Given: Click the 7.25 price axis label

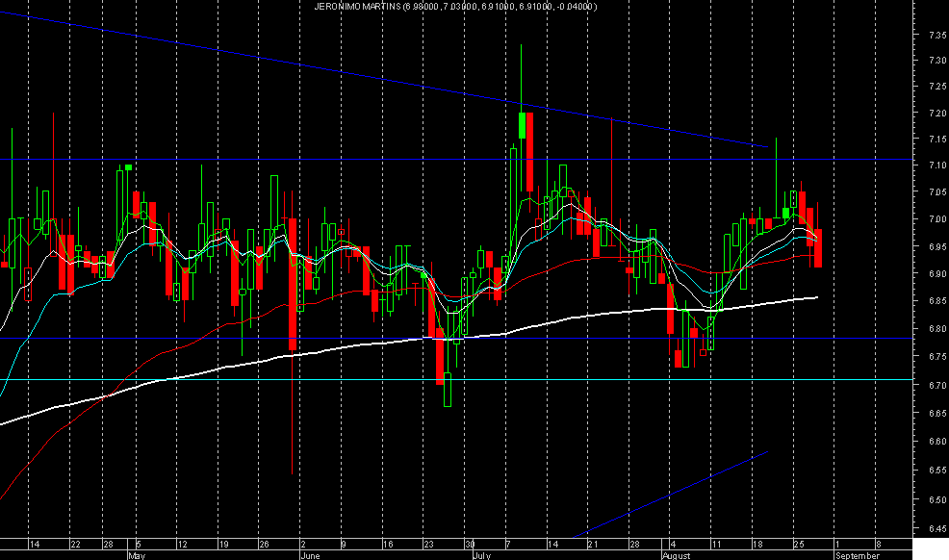Looking at the screenshot, I should [937, 87].
